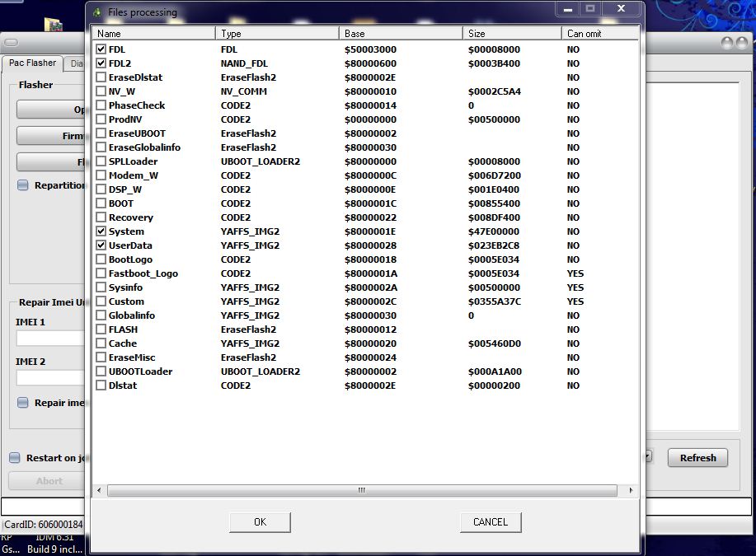756x556 pixels.
Task: Enable the BOOT checkbox
Action: [101, 203]
